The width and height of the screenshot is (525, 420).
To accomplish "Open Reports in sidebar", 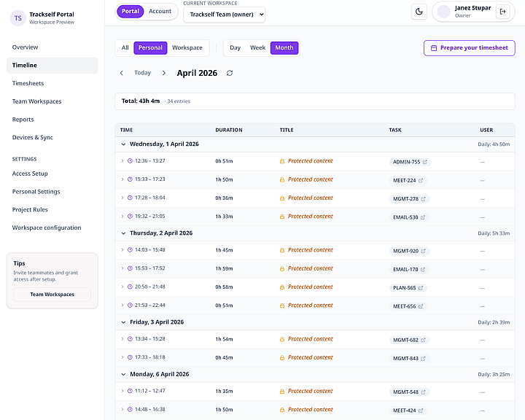I will [52, 120].
